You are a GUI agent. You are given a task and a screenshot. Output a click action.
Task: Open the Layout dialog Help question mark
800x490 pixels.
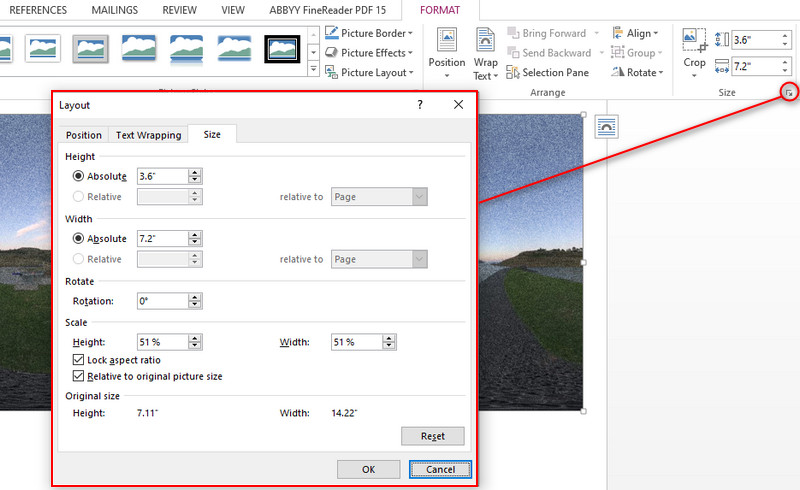pyautogui.click(x=420, y=104)
